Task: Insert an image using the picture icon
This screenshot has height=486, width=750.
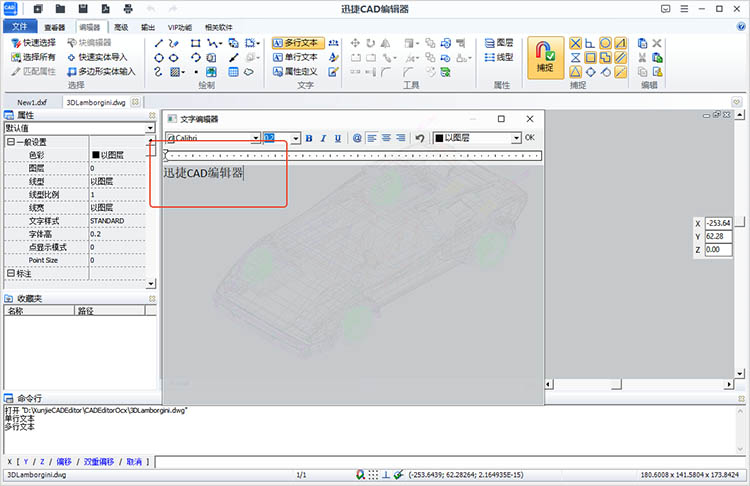Action: [x=211, y=72]
